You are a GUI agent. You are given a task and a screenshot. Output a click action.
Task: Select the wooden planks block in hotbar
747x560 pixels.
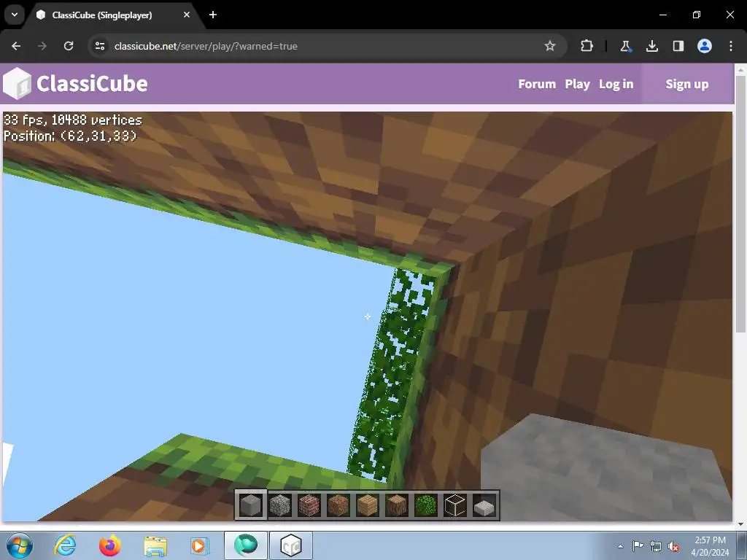pyautogui.click(x=368, y=505)
